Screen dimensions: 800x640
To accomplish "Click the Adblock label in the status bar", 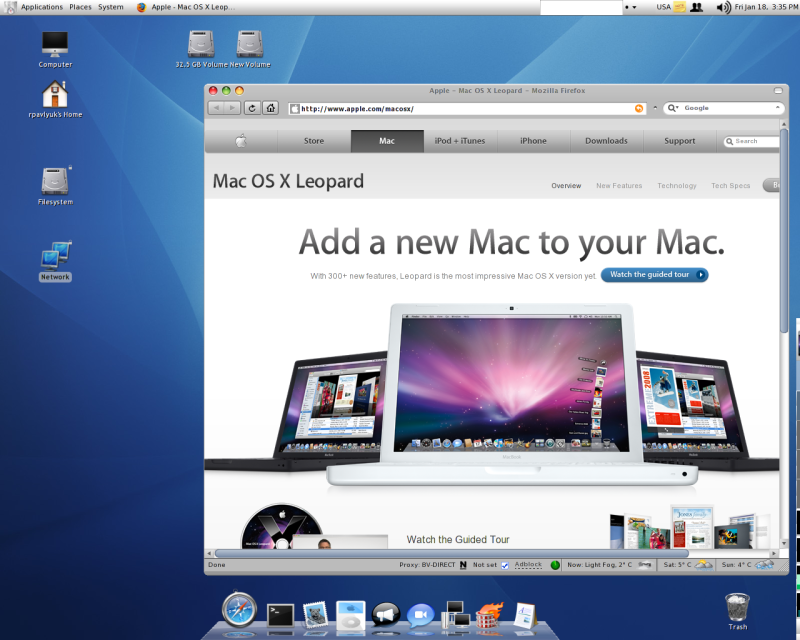I will click(528, 564).
